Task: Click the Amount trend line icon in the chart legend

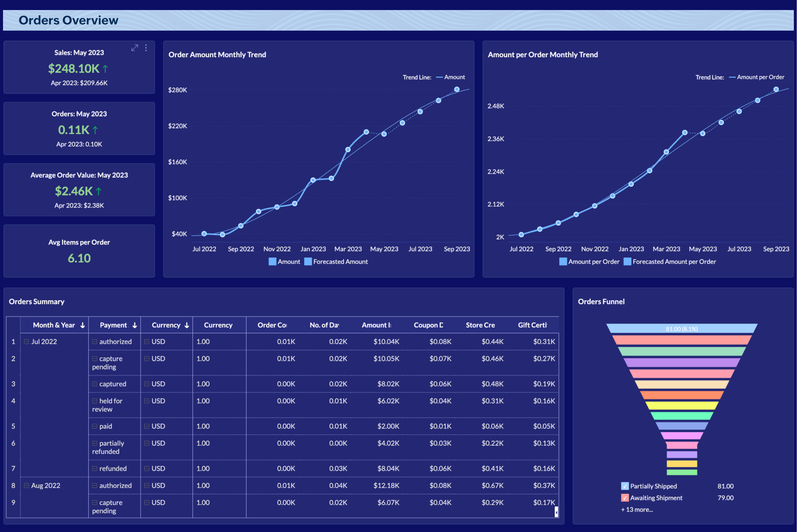Action: click(439, 77)
